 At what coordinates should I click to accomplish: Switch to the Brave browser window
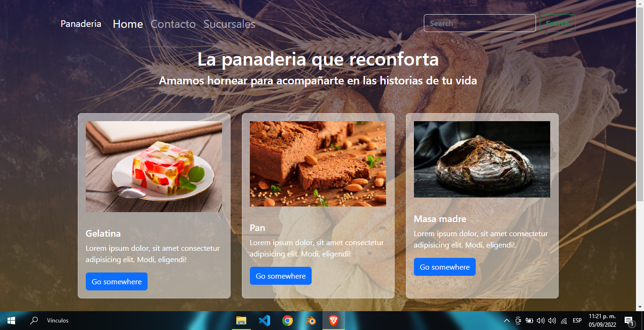pos(333,321)
